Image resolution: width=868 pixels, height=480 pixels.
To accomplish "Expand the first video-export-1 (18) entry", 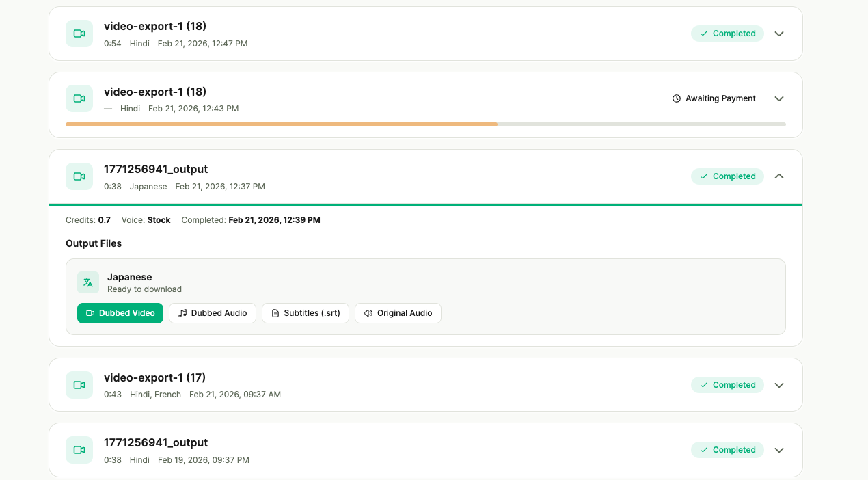I will pyautogui.click(x=778, y=33).
